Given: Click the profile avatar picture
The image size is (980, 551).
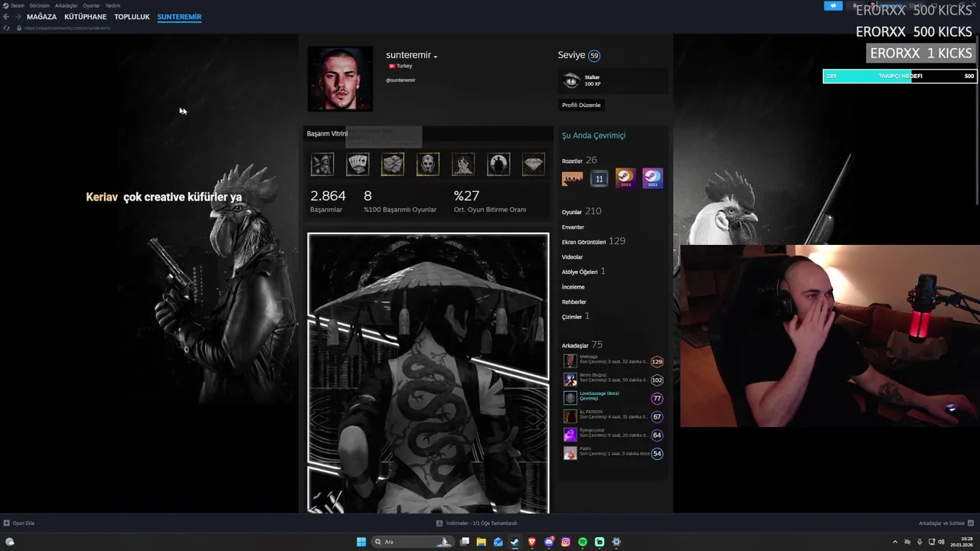Looking at the screenshot, I should [x=340, y=79].
